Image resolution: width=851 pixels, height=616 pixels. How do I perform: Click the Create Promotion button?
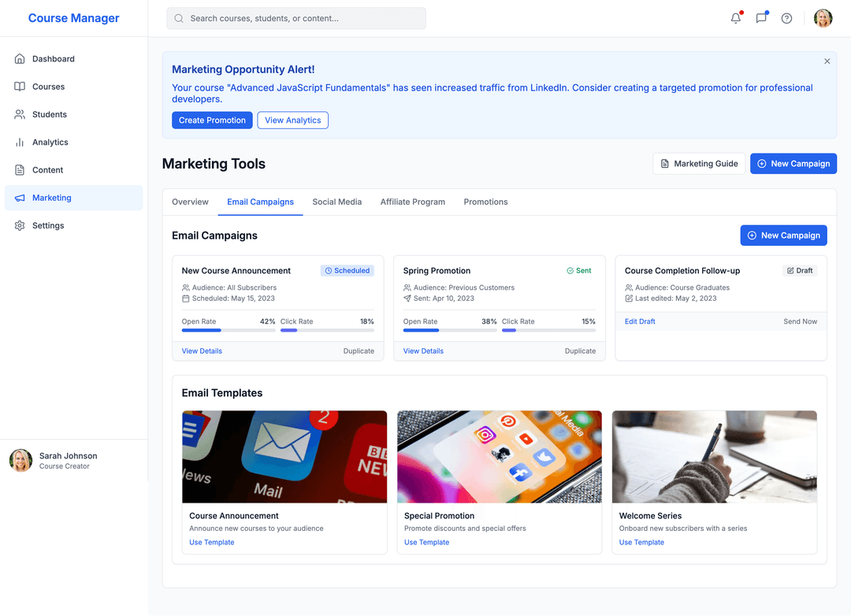click(212, 121)
